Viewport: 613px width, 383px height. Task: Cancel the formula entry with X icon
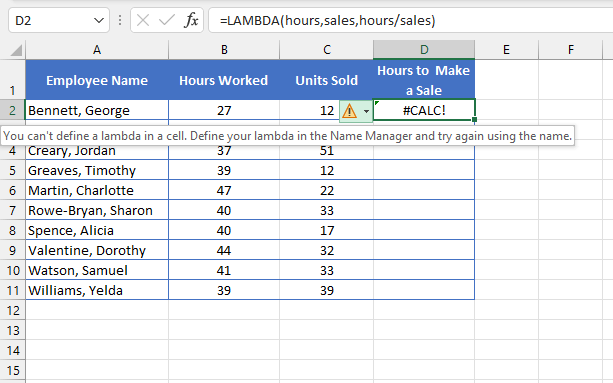(143, 20)
